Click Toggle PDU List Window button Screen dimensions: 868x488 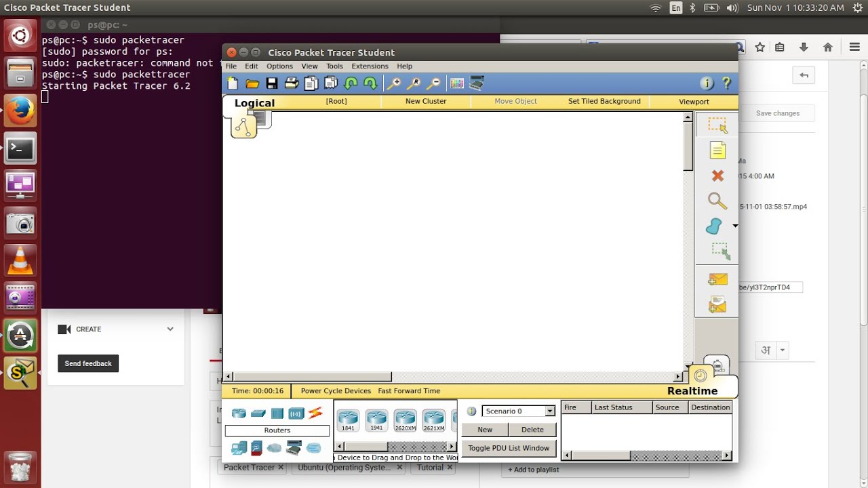coord(509,448)
